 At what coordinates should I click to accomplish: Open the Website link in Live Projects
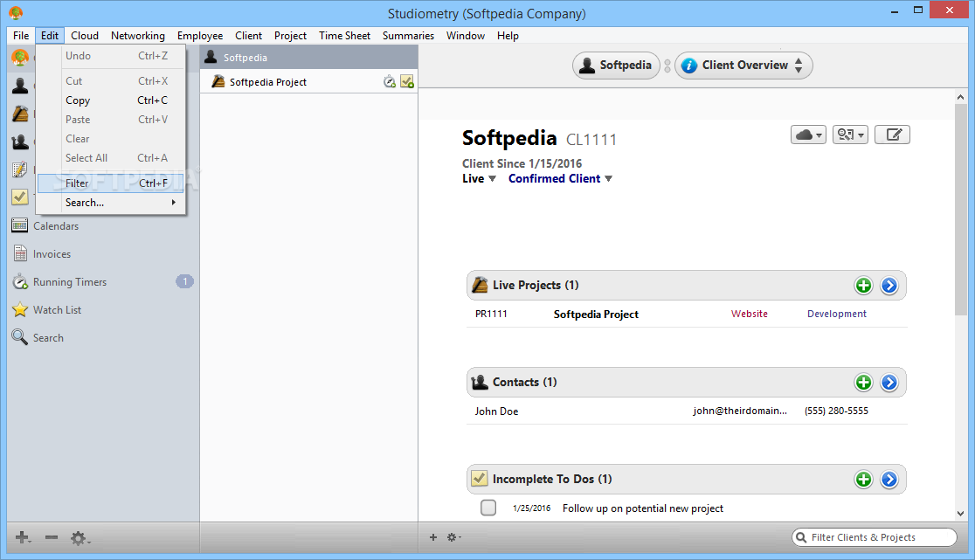750,314
